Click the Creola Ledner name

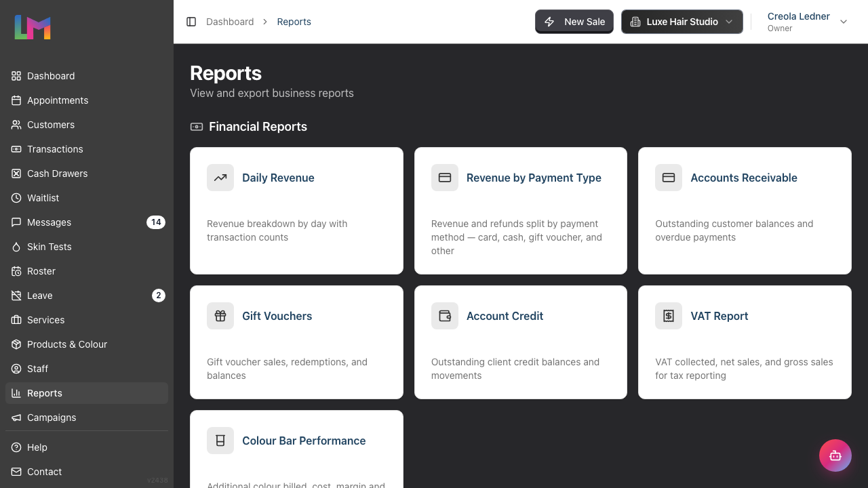[x=799, y=16]
